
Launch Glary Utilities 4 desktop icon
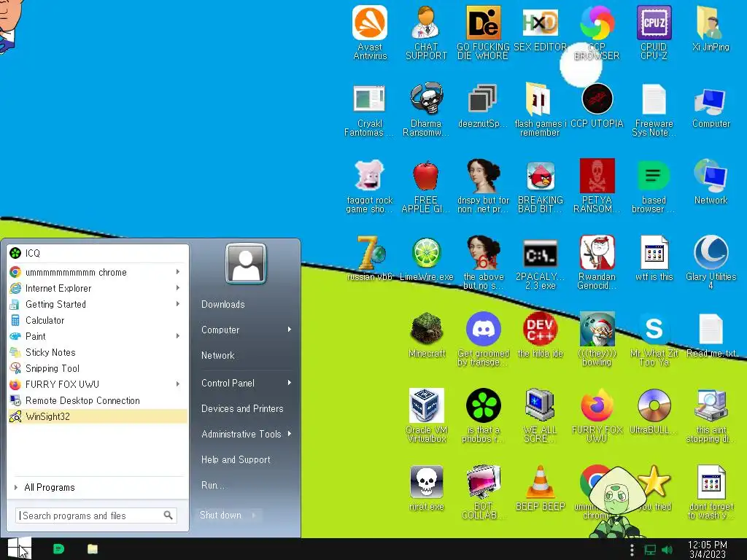711,262
